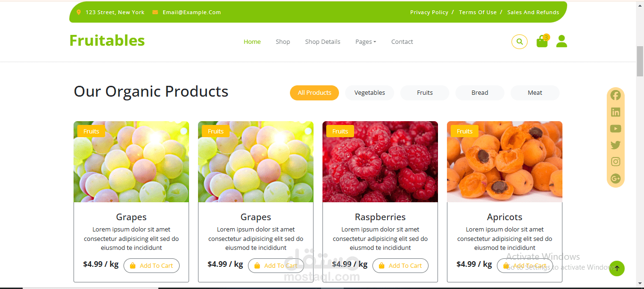Select the Vegetables filter tab
Image resolution: width=644 pixels, height=289 pixels.
(x=370, y=93)
